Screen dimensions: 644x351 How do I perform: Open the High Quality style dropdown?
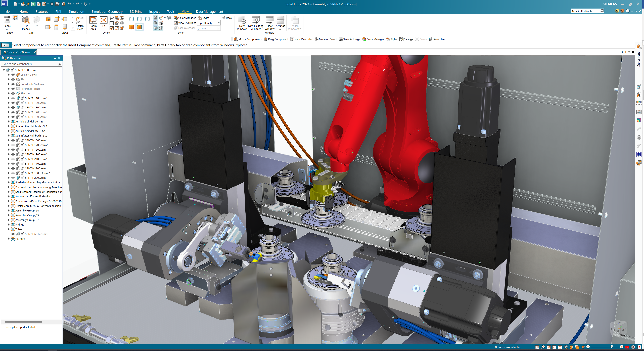(218, 23)
